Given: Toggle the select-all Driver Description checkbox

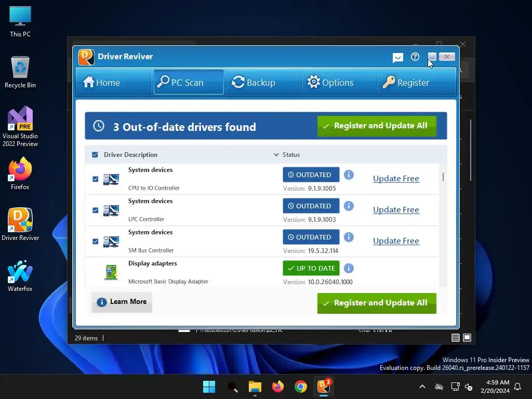Looking at the screenshot, I should pyautogui.click(x=95, y=155).
